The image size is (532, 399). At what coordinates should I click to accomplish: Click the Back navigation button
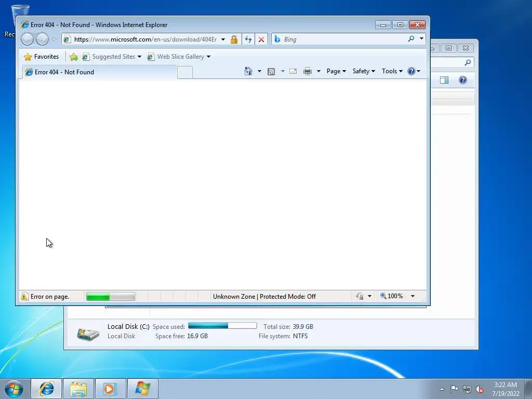click(x=27, y=39)
